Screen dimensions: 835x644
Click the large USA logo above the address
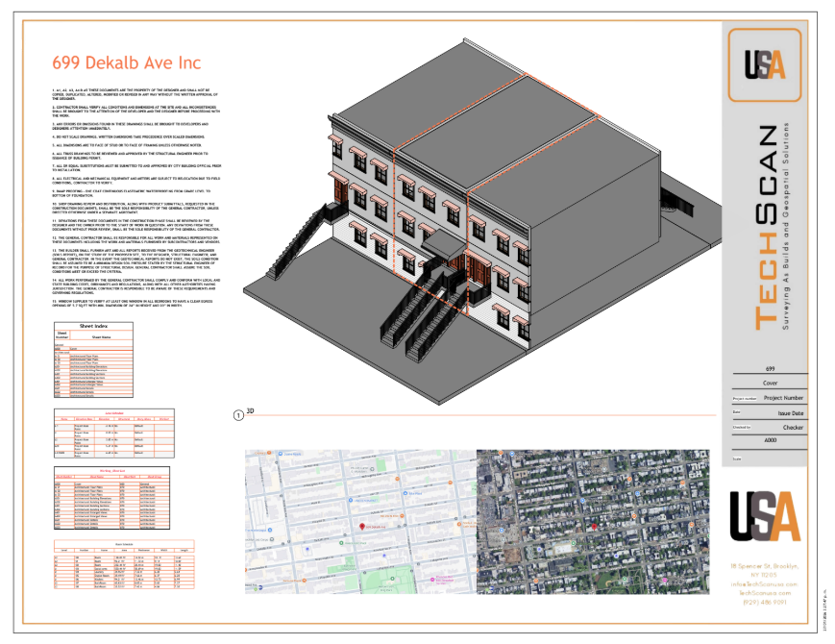(764, 516)
